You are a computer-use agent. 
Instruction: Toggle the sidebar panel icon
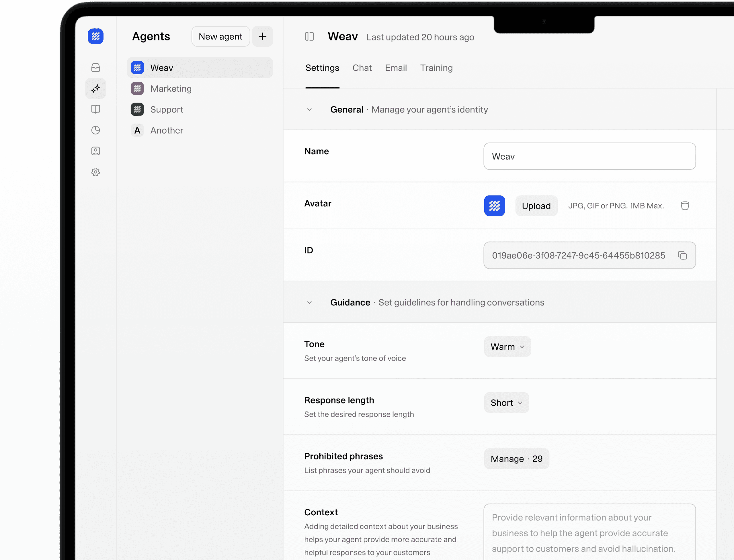[x=309, y=36]
